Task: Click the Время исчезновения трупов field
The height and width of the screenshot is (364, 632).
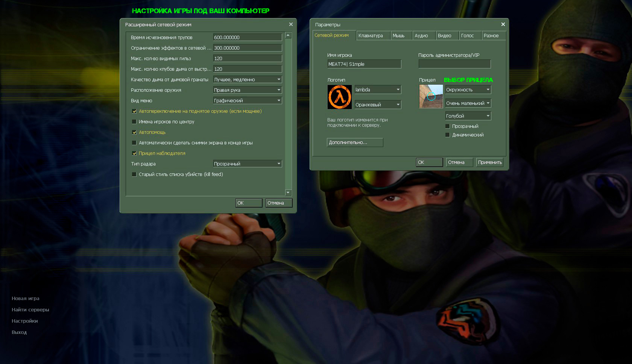Action: (x=248, y=38)
